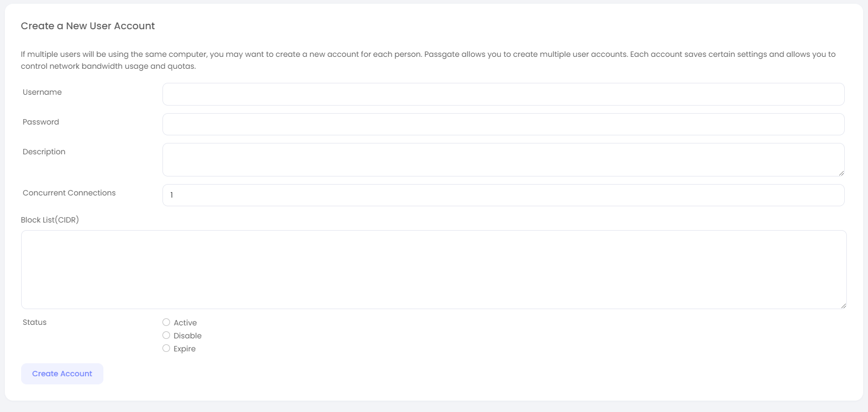The width and height of the screenshot is (868, 412).
Task: Click the Block List textarea resize handle
Action: click(843, 305)
